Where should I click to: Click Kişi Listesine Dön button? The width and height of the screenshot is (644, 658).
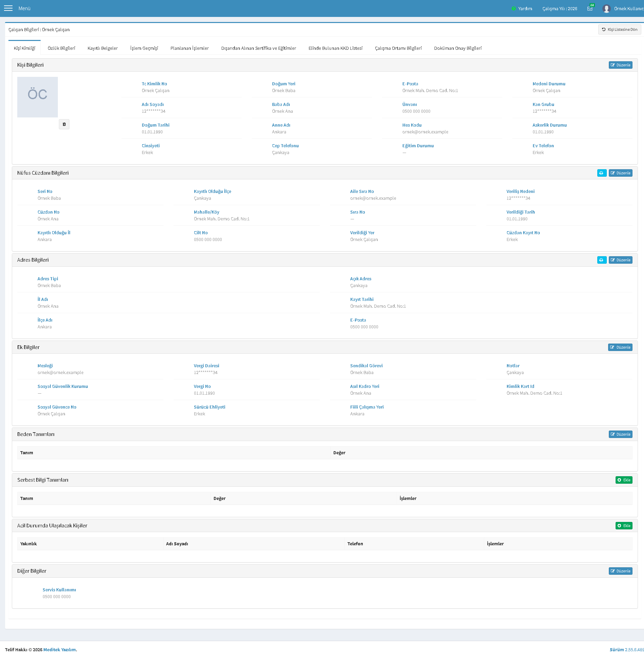coord(619,29)
